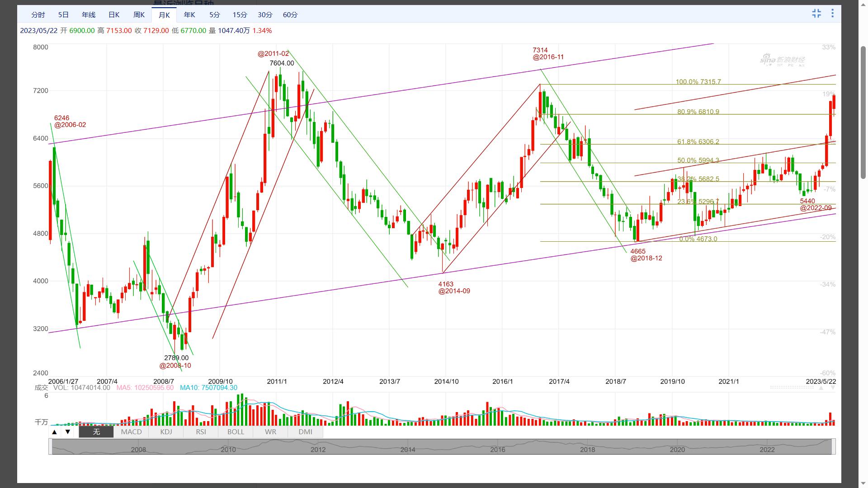
Task: Click the collapse fullscreen icon
Action: tap(816, 14)
